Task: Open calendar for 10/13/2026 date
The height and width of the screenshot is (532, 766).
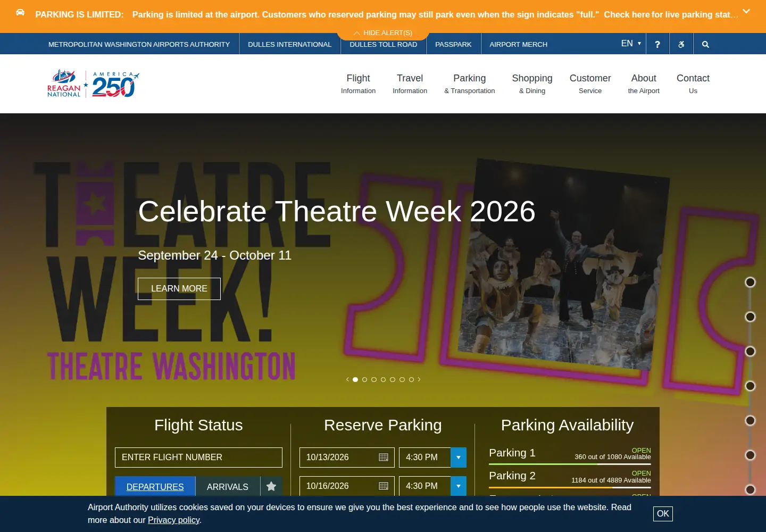Action: 384,458
